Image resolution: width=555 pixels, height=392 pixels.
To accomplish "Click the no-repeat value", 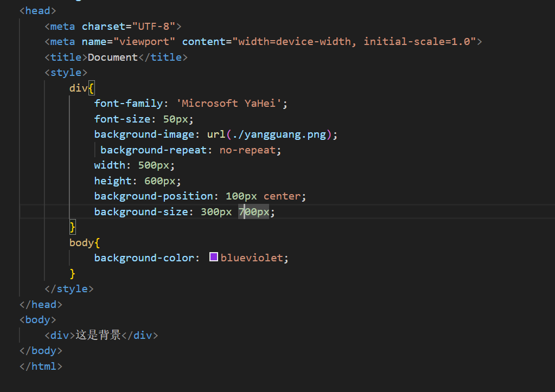I will click(247, 150).
